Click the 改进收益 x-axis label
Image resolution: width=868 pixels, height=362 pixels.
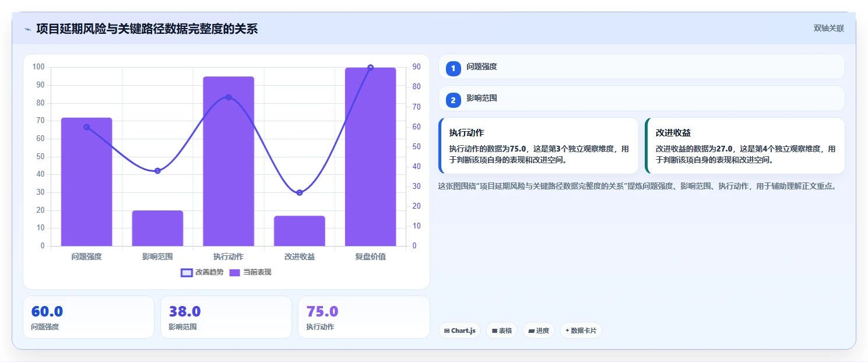300,256
